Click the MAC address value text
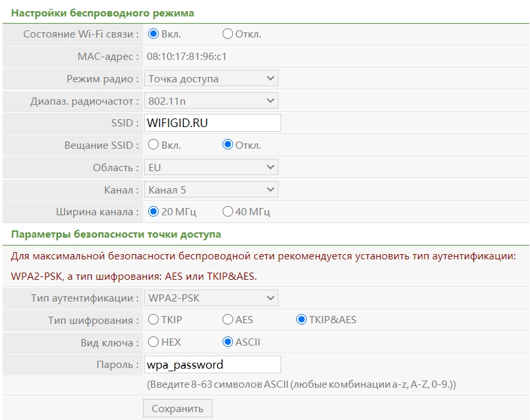 point(187,57)
